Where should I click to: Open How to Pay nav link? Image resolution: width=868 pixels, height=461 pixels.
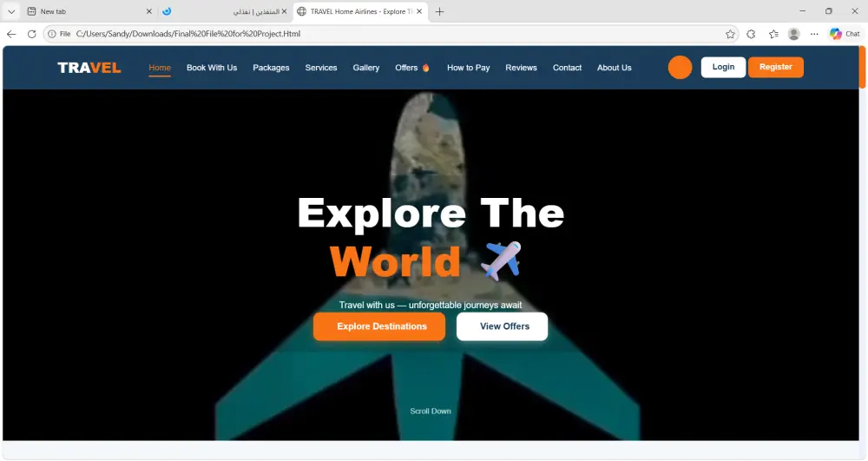click(x=469, y=68)
